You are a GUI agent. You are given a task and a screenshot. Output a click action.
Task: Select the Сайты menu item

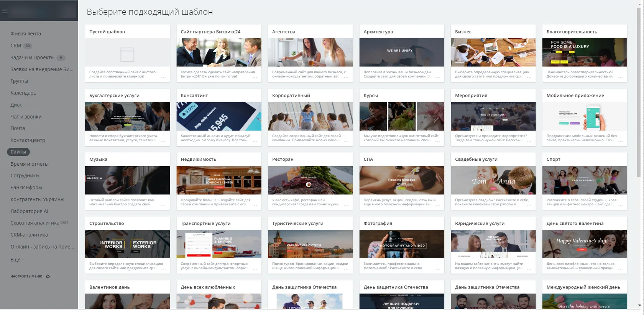tap(18, 152)
